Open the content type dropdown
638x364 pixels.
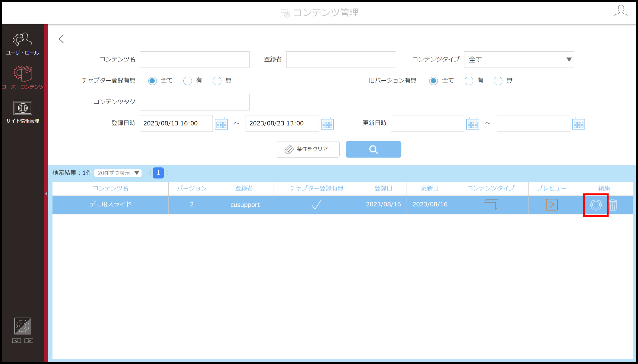[x=519, y=60]
